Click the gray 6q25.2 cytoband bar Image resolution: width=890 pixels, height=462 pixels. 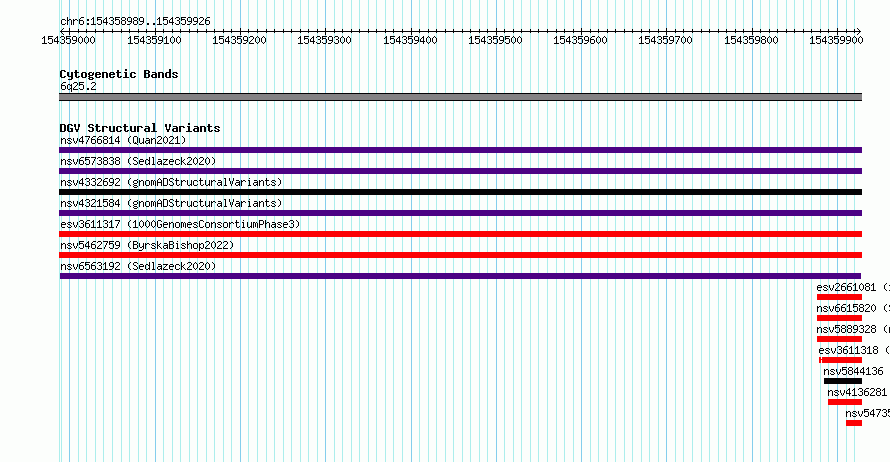point(460,97)
